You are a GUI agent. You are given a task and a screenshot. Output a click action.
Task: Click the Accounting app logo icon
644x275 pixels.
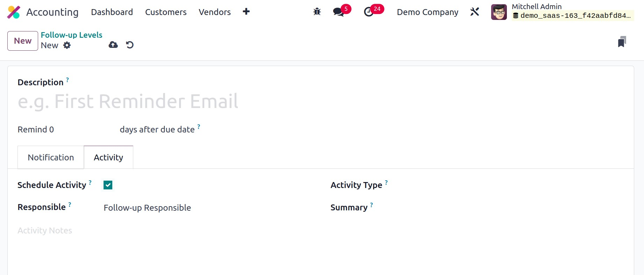click(x=14, y=12)
